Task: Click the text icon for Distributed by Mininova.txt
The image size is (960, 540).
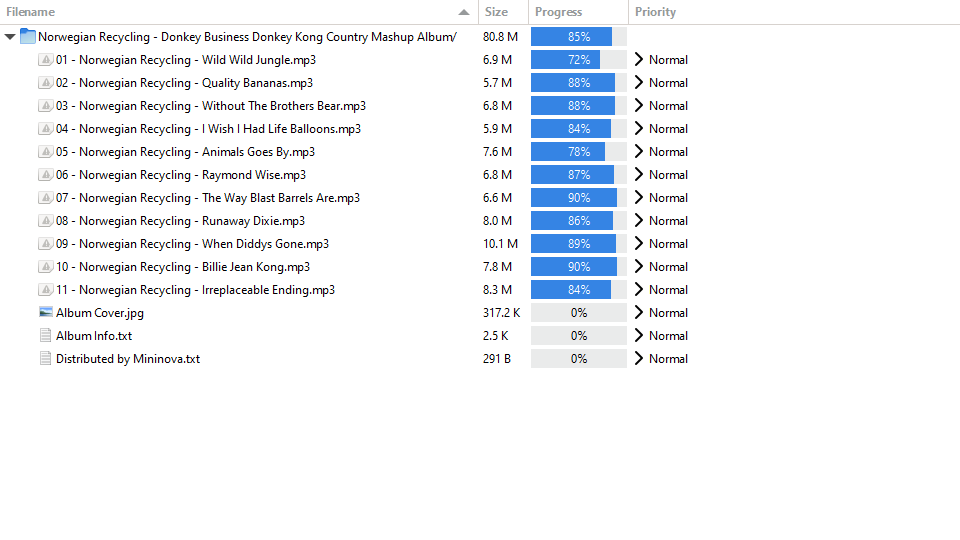Action: (45, 359)
